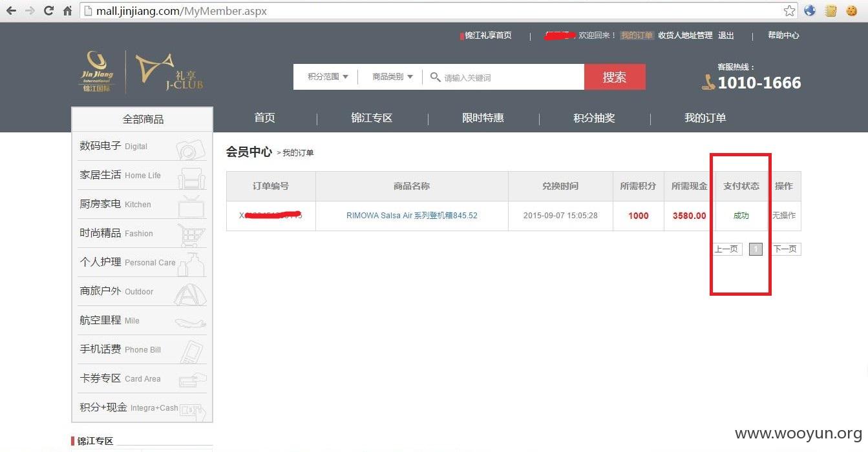
Task: Select 积分+现金 Integra+Cash category
Action: pos(143,407)
